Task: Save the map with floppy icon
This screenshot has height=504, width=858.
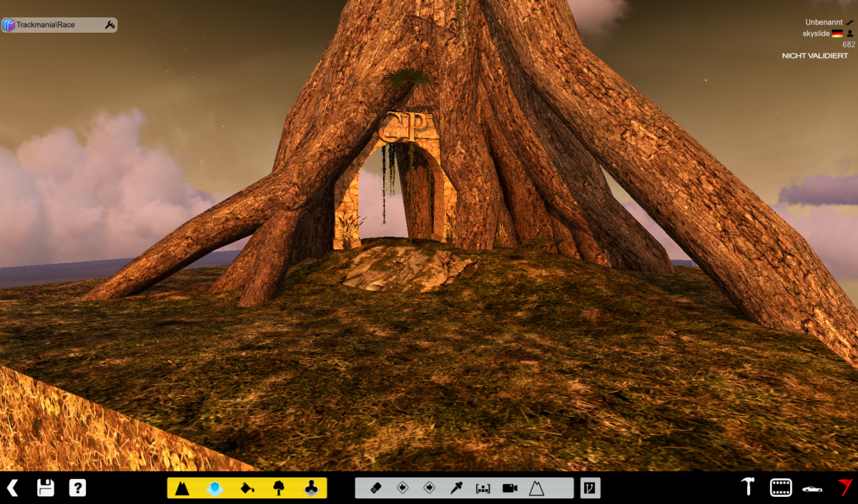Action: (46, 488)
